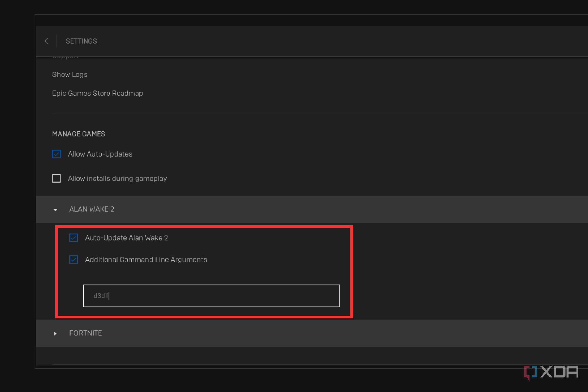Click inside the command line arguments text field

211,296
